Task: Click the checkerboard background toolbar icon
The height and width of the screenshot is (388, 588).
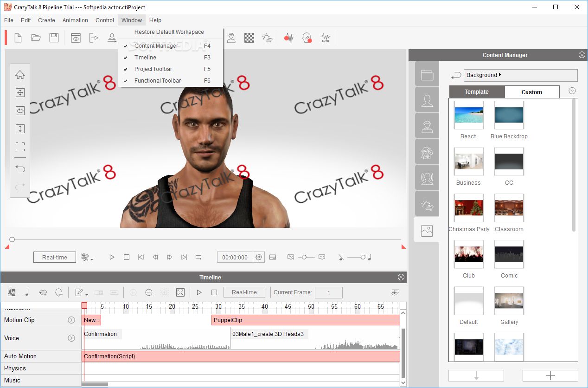Action: click(x=249, y=38)
